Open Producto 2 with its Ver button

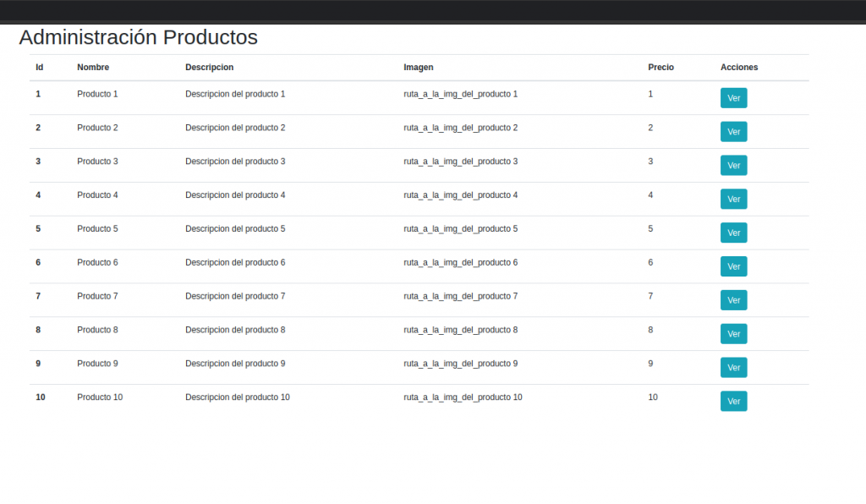pos(733,132)
